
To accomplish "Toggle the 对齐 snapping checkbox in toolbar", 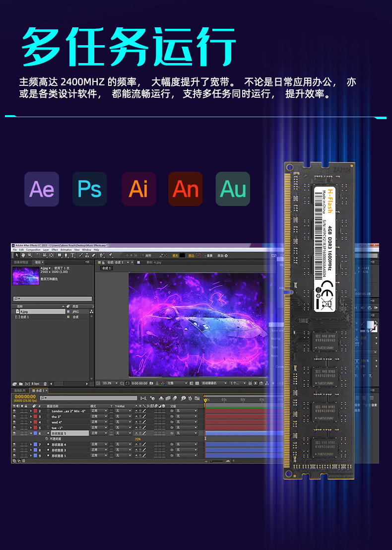I will [x=143, y=255].
